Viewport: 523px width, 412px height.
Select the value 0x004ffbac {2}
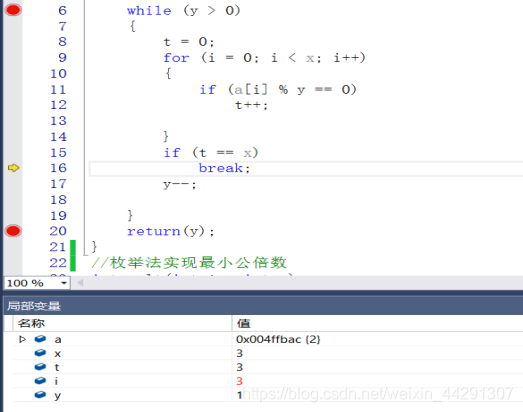278,339
